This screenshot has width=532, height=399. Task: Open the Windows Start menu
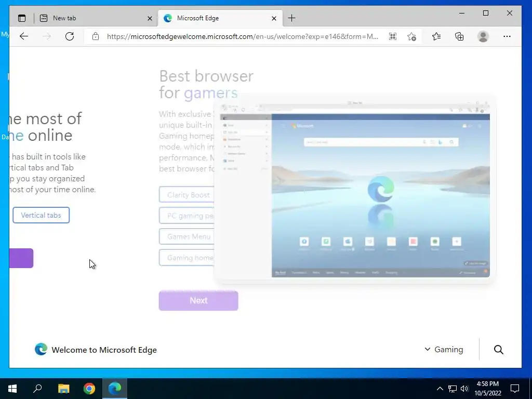click(x=12, y=389)
